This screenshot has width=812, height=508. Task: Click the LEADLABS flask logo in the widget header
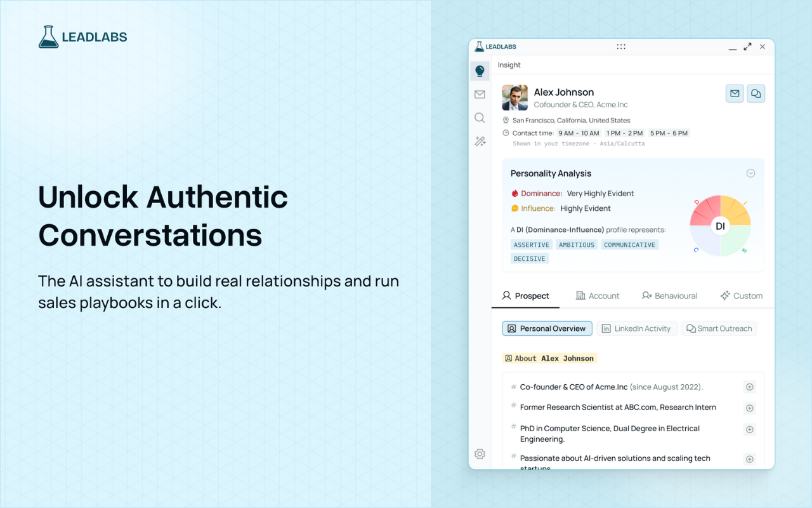(480, 46)
